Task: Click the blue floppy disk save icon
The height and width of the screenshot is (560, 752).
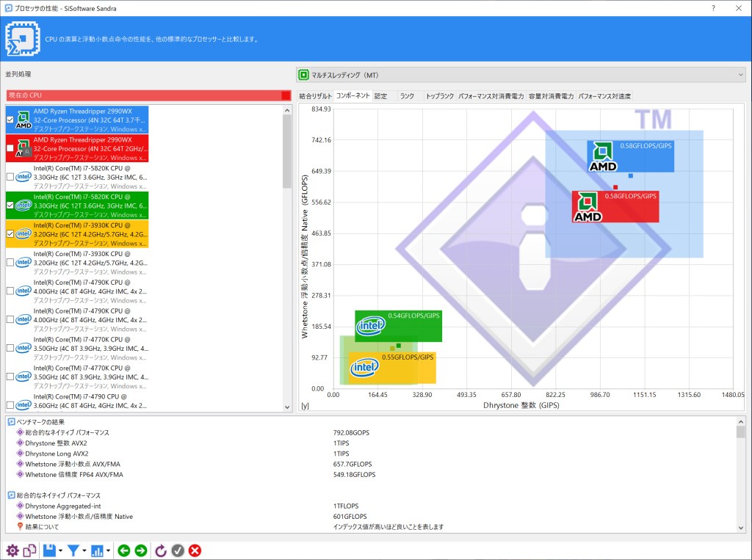Action: [48, 550]
